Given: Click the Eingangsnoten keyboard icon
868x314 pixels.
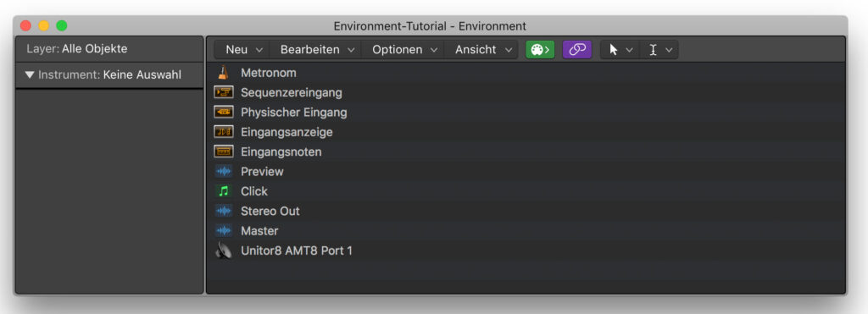Looking at the screenshot, I should (x=224, y=151).
